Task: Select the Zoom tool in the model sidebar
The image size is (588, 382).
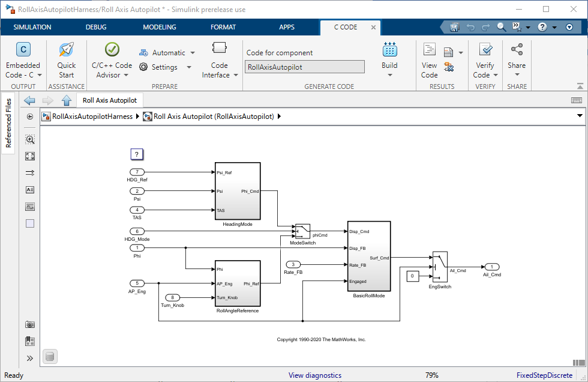Action: 29,139
